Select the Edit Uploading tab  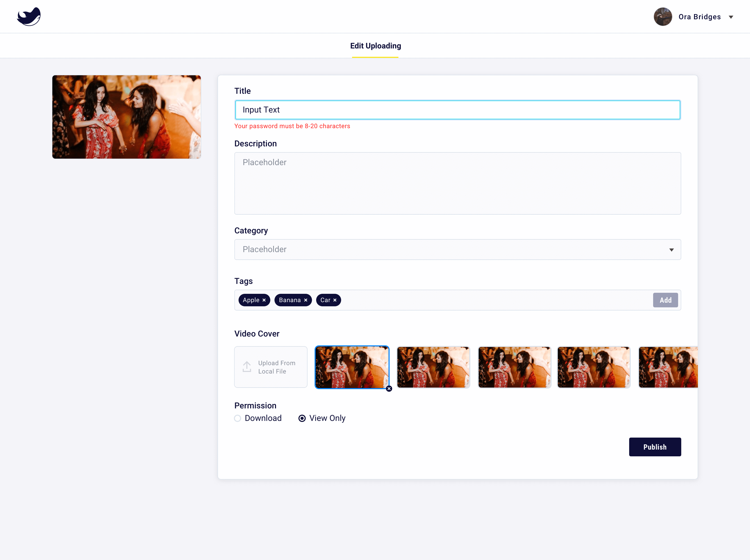pos(376,46)
